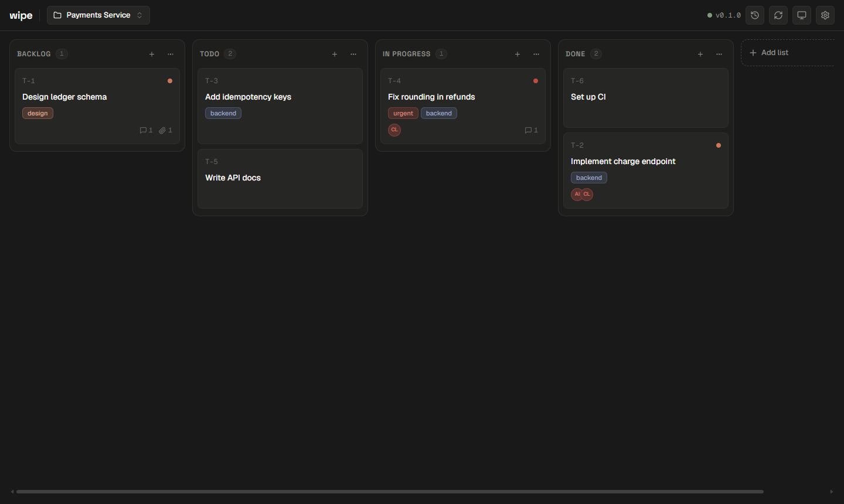
Task: Click Done card count badge
Action: tap(596, 54)
